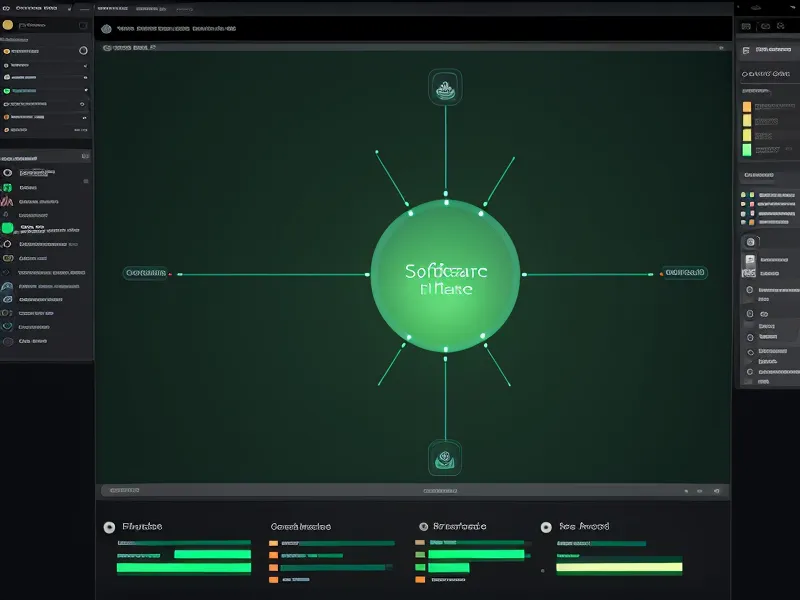
Task: Click the orange square in the third bottom chart group
Action: point(420,580)
